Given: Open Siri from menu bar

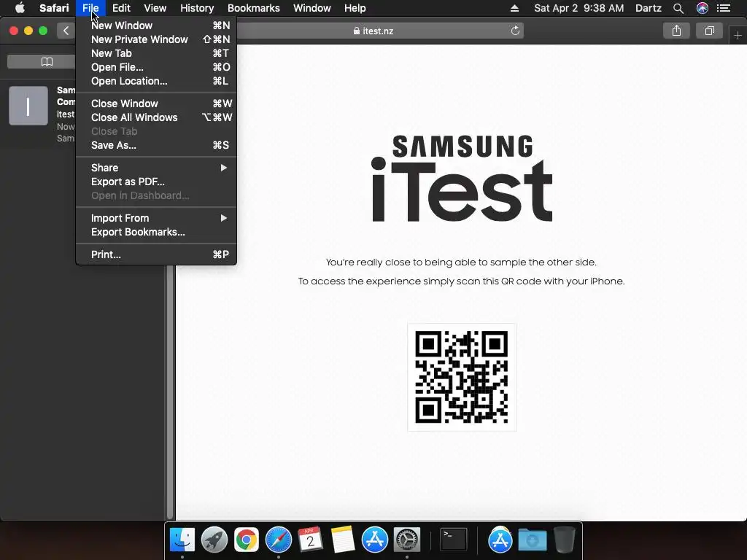Looking at the screenshot, I should point(703,8).
